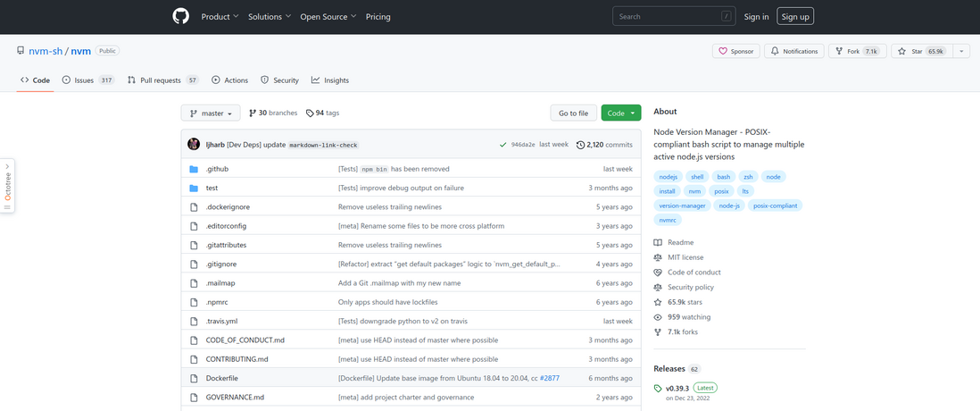Open 30 branches list
980x411 pixels.
273,113
